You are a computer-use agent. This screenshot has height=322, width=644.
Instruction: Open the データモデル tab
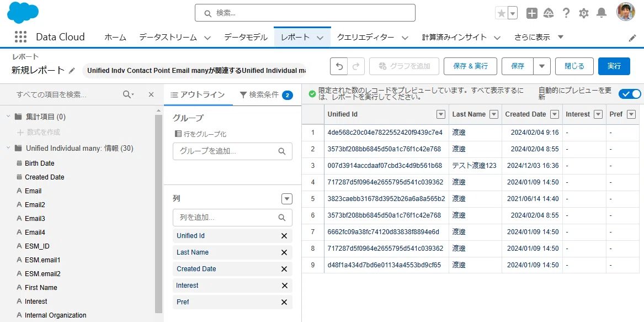click(246, 38)
